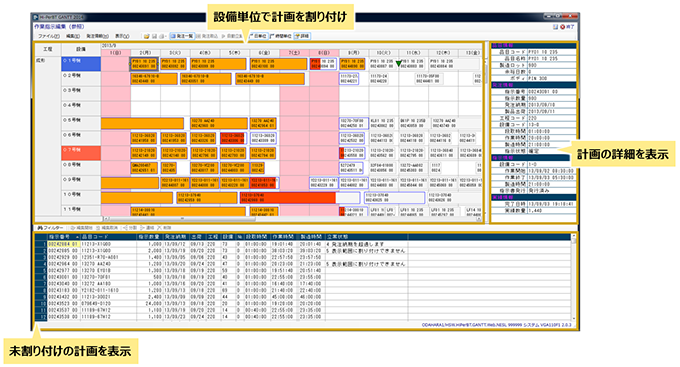This screenshot has height=367, width=680.
Task: Click row number 1 header in list
Action: [41, 244]
